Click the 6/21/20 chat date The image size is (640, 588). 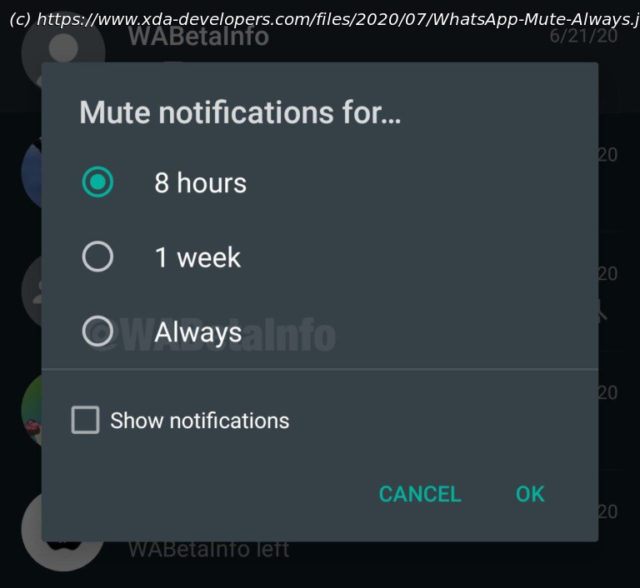[x=583, y=36]
